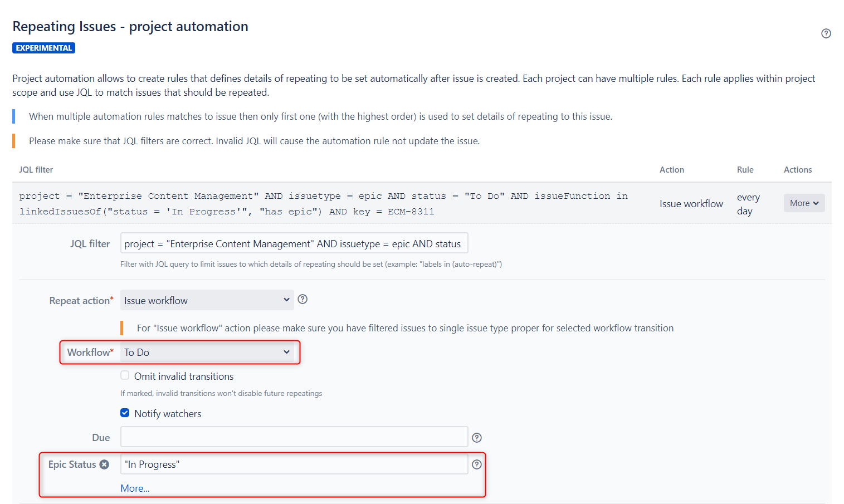Viewport: 844px width, 504px height.
Task: Click the More... link below Epic Status
Action: pos(135,488)
